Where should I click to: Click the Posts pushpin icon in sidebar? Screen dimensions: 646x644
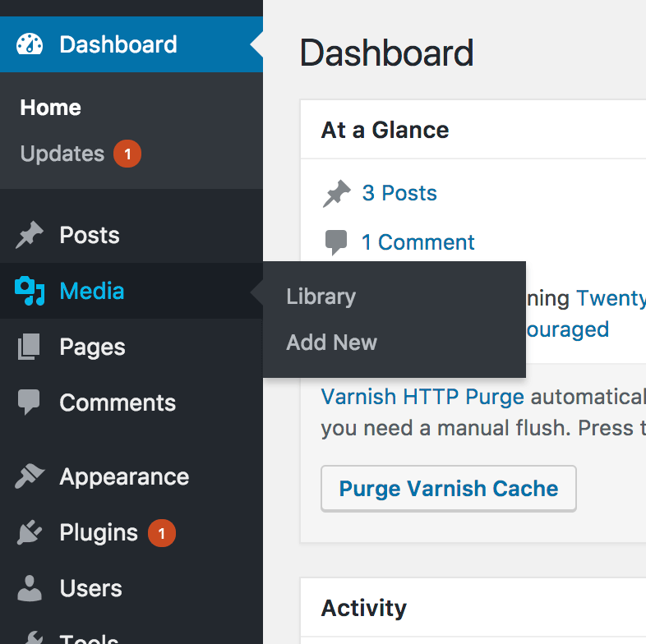click(30, 236)
